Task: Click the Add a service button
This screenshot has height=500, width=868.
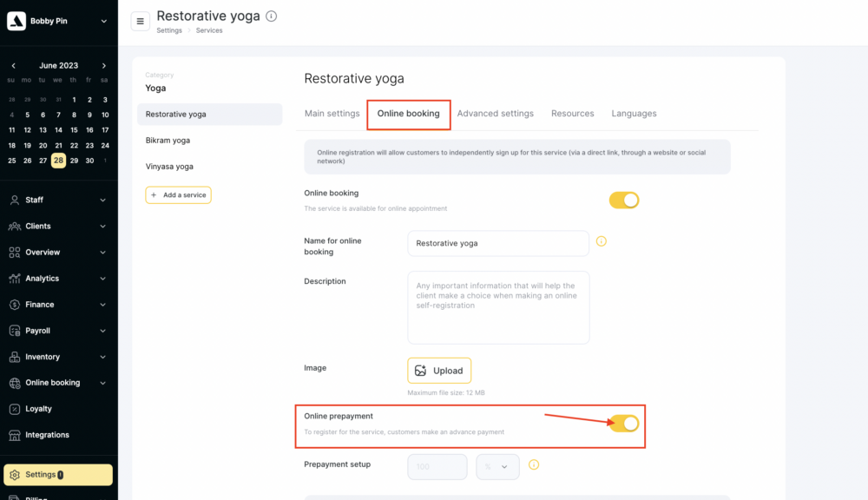Action: 178,195
